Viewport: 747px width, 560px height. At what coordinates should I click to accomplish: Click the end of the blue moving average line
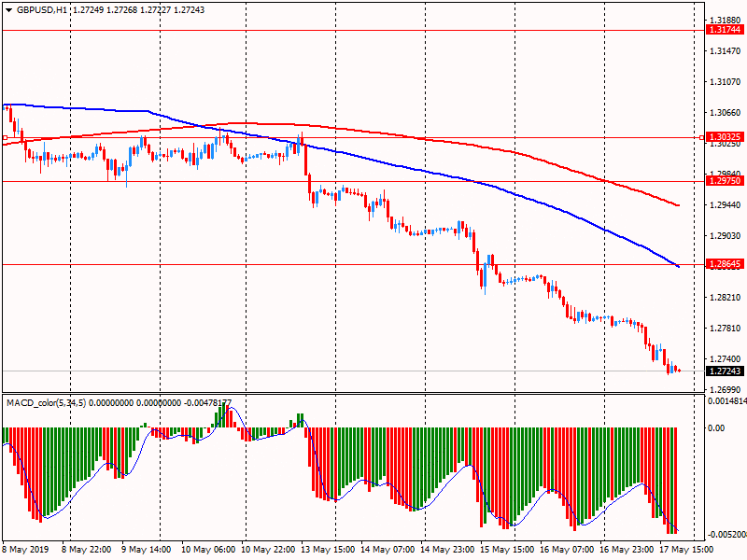click(678, 267)
